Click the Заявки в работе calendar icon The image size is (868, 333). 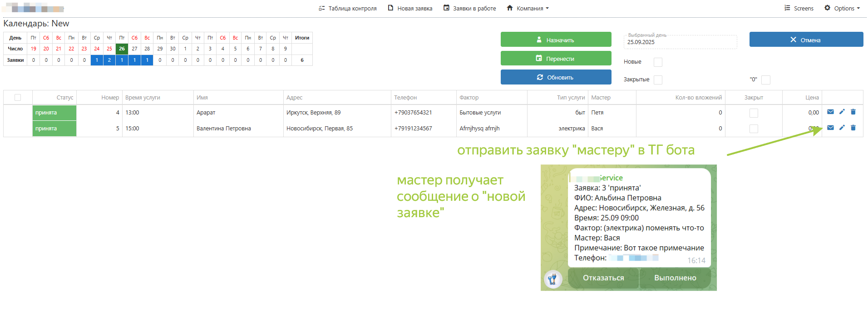[x=446, y=8]
